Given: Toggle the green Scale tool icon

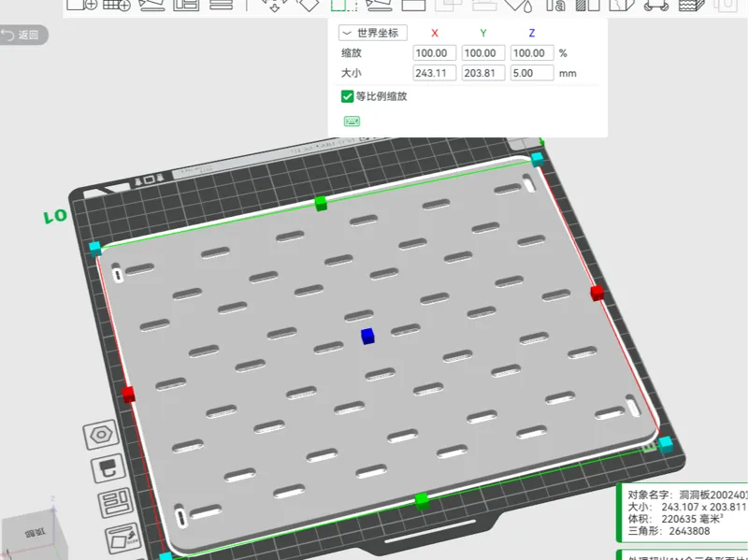Looking at the screenshot, I should coord(344,5).
